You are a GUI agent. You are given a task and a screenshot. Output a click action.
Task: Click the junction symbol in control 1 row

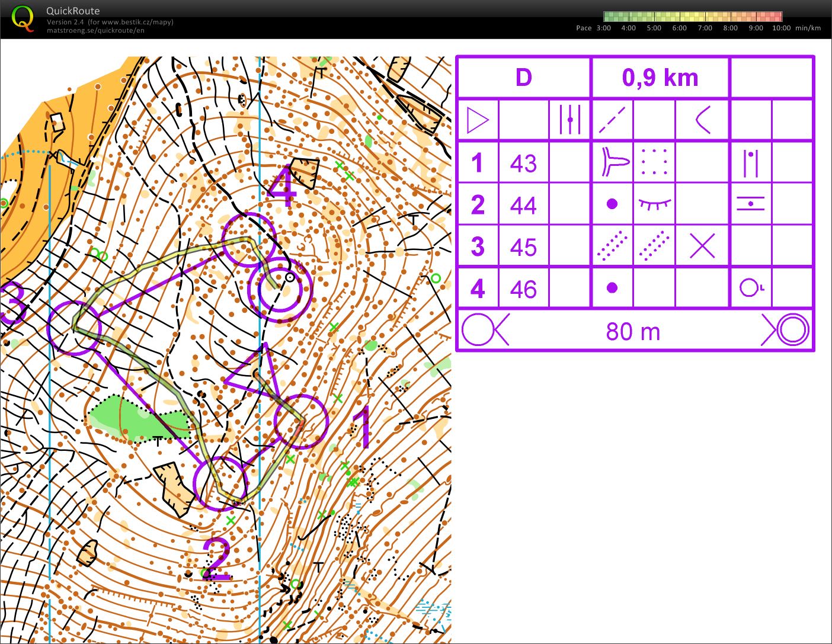[x=613, y=162]
